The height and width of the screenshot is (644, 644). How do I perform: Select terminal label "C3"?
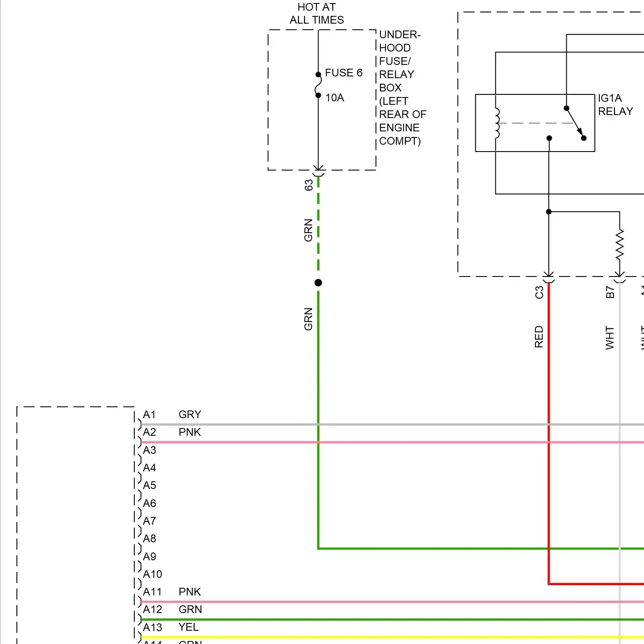[539, 292]
